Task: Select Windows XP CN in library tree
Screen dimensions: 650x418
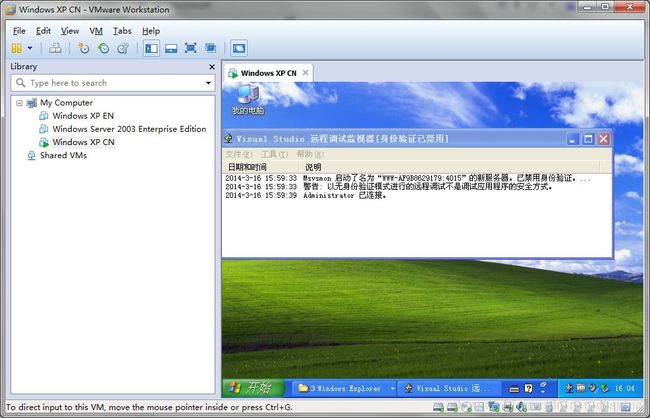Action: [83, 142]
